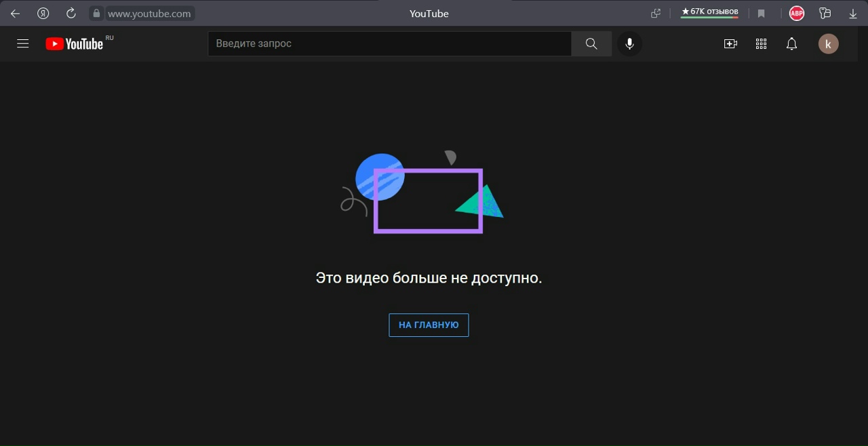Reload the current page
868x446 pixels.
tap(71, 14)
